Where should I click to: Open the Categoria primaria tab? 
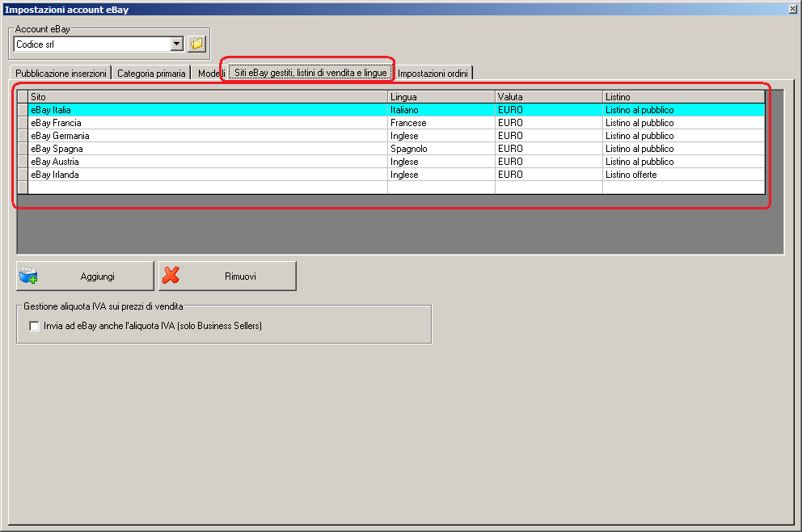click(x=151, y=73)
